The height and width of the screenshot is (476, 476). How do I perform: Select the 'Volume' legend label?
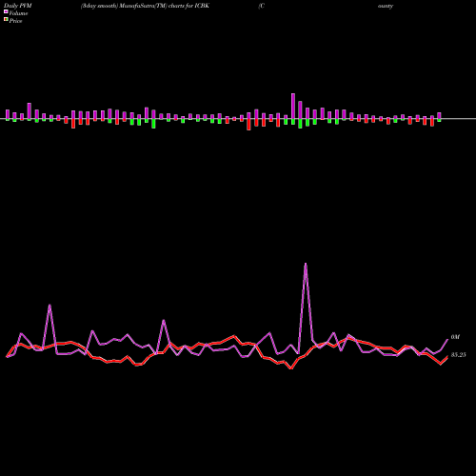pyautogui.click(x=18, y=13)
